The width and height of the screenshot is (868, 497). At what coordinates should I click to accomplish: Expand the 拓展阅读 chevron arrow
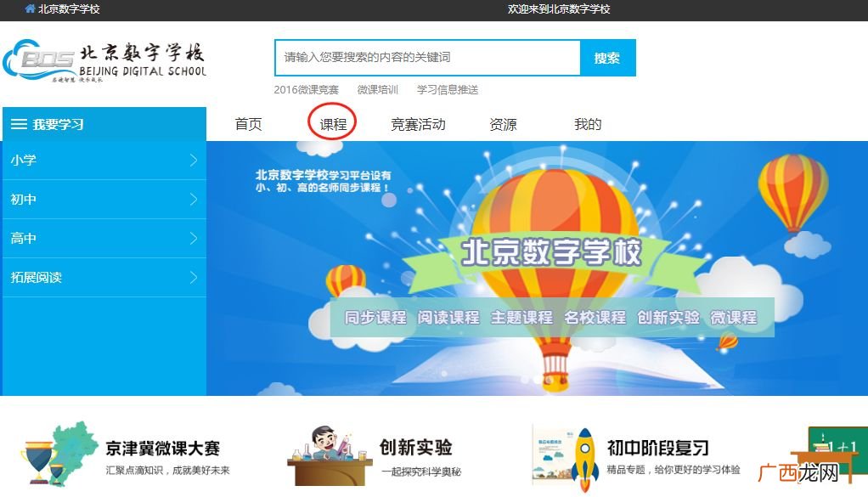pyautogui.click(x=193, y=277)
